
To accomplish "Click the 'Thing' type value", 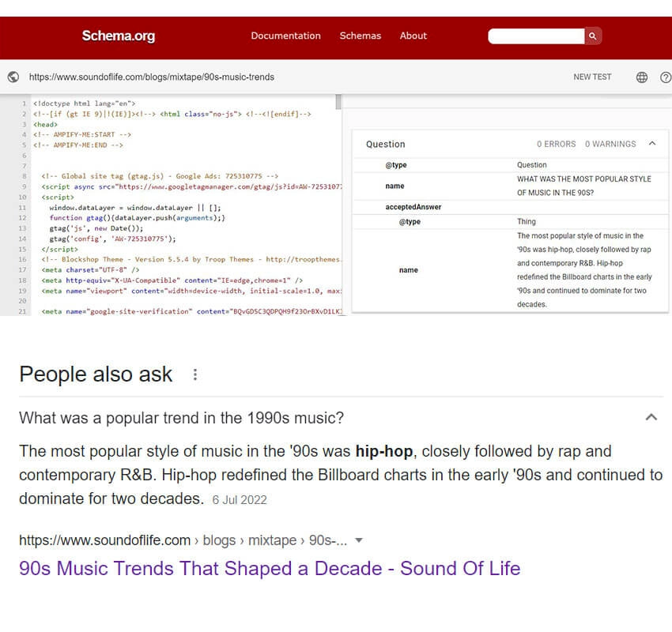I will pyautogui.click(x=527, y=222).
